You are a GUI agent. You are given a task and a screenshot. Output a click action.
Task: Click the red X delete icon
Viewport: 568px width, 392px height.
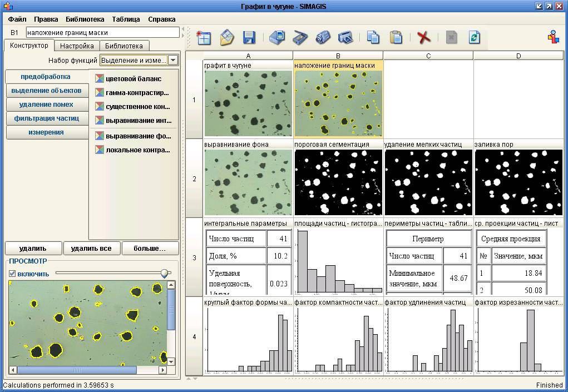pyautogui.click(x=424, y=37)
